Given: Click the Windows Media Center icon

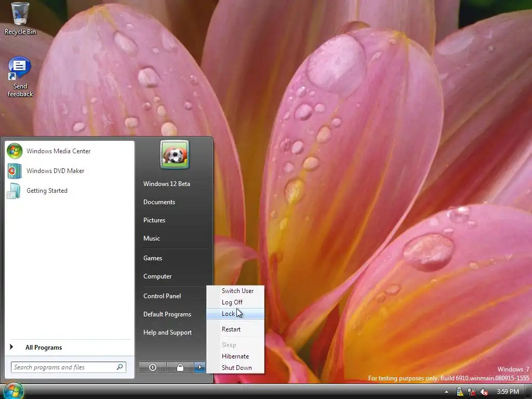Looking at the screenshot, I should tap(15, 151).
